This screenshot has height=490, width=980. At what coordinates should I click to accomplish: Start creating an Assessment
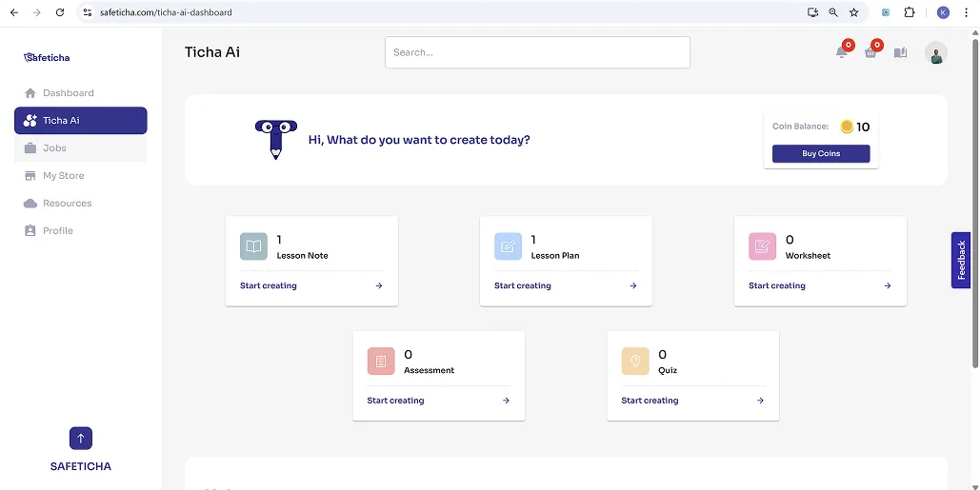click(395, 401)
